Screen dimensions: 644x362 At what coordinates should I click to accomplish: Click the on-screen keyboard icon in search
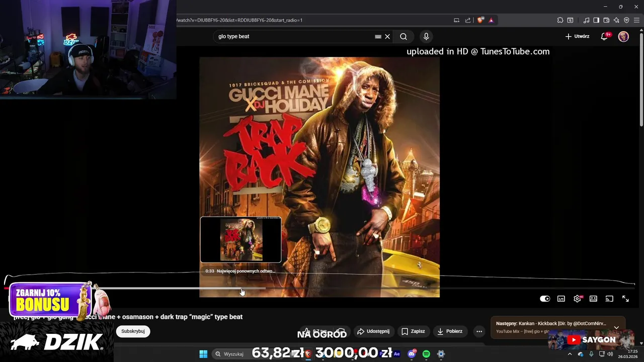(378, 36)
